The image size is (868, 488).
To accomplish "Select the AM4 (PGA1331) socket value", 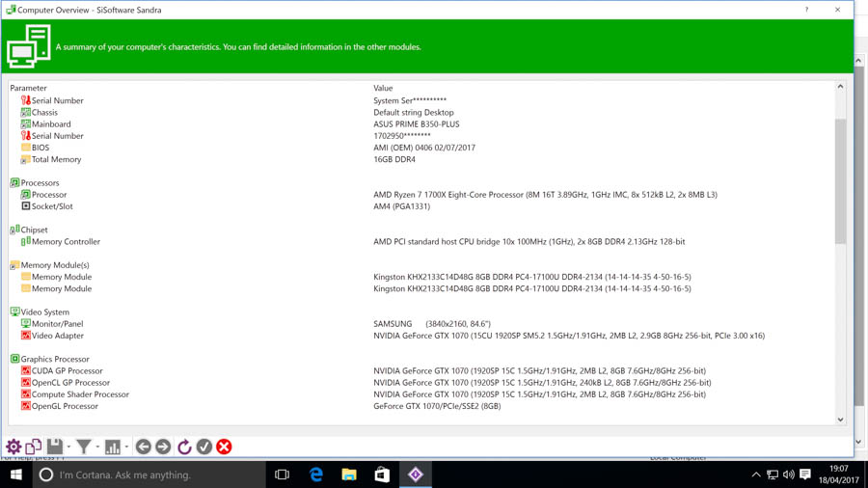I will pos(401,206).
